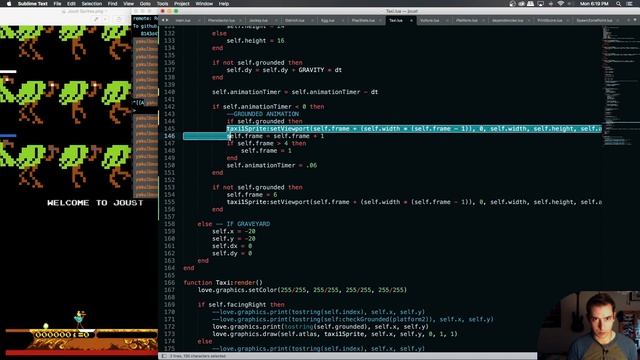640x360 pixels.
Task: Click line number 166 in the gutter
Action: (169, 282)
